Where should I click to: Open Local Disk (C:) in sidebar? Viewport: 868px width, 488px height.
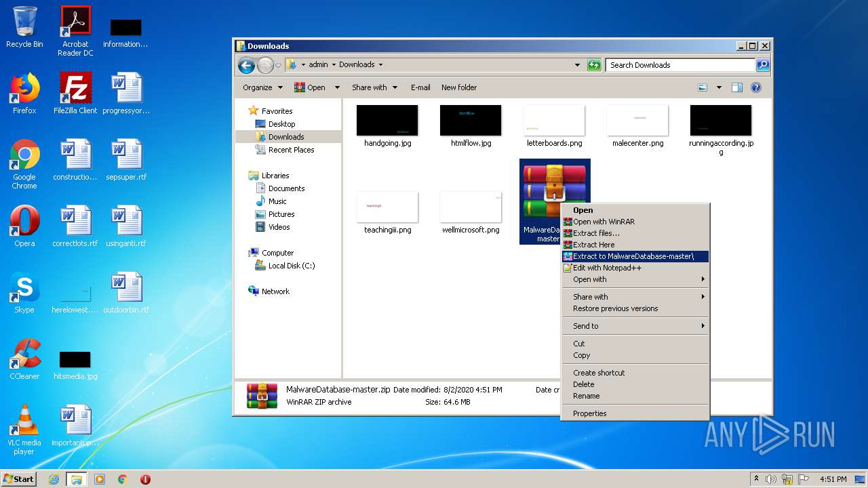[x=291, y=266]
